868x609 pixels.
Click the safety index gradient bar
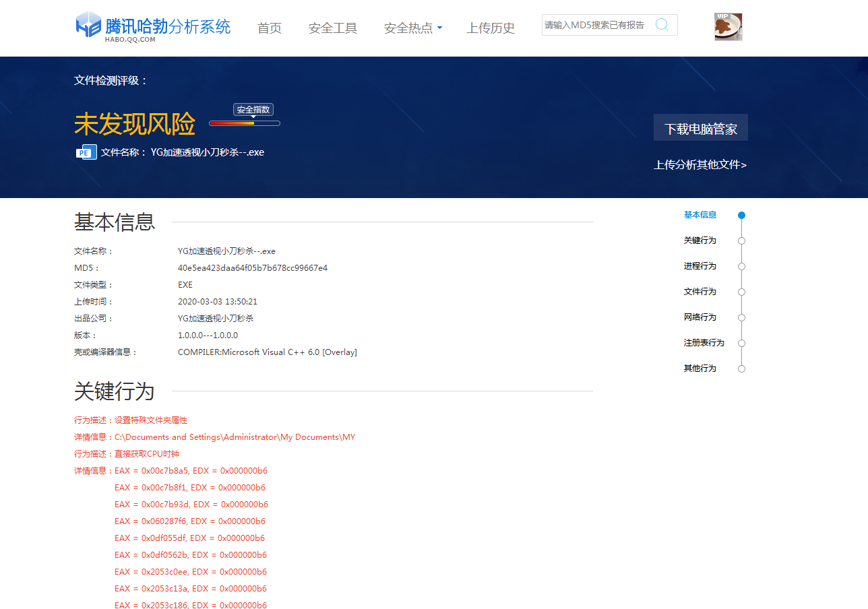[245, 123]
